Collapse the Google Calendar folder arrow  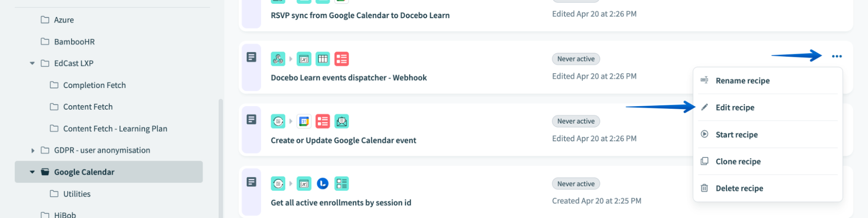(x=32, y=172)
